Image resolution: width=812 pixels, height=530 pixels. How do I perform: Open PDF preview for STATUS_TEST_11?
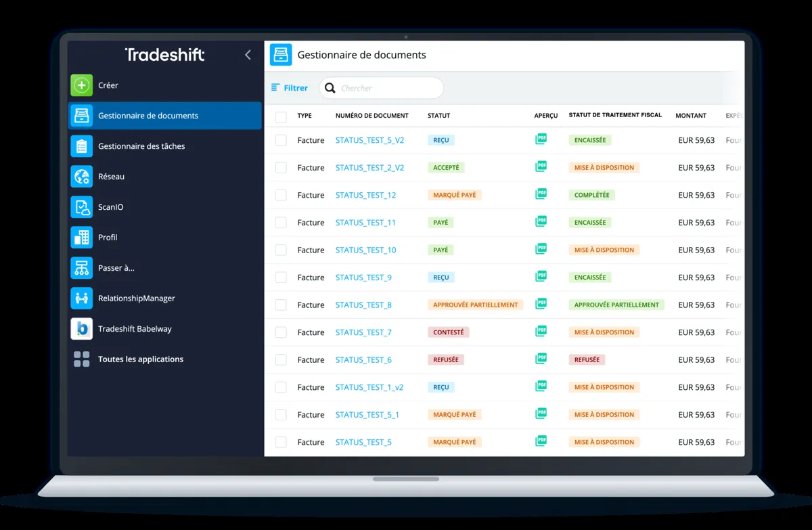click(x=541, y=221)
